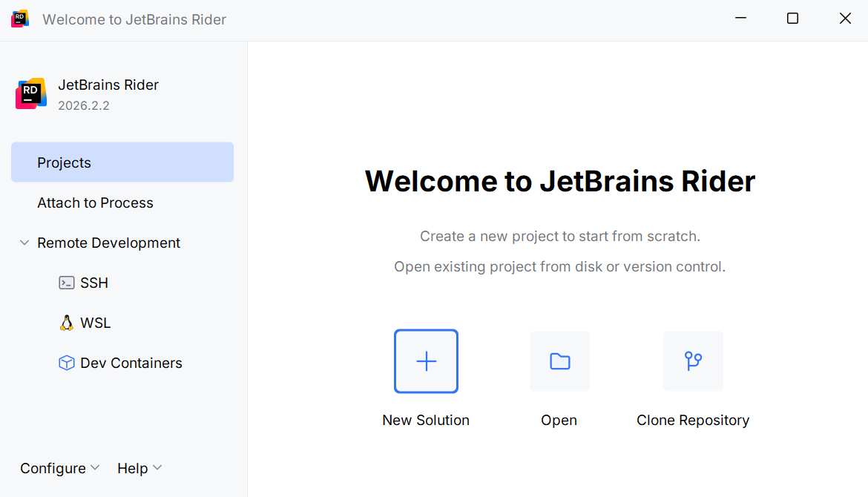
Task: Click the Rider icon in title bar
Action: (20, 19)
